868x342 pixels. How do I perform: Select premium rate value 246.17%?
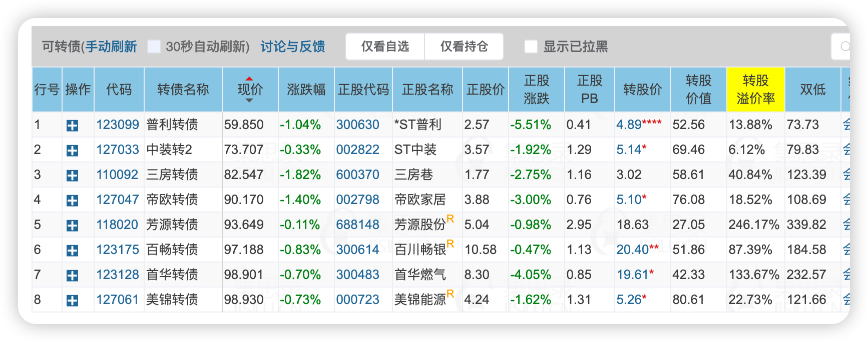(x=754, y=224)
